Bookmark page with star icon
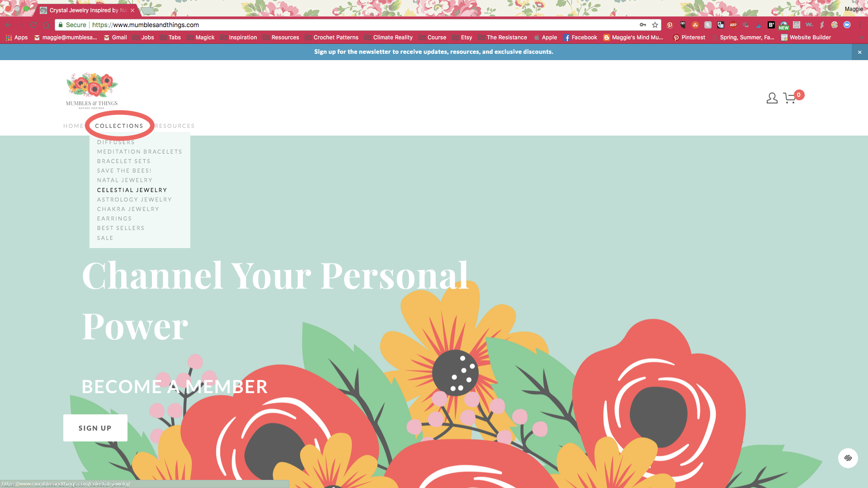Viewport: 868px width, 488px height. [655, 25]
